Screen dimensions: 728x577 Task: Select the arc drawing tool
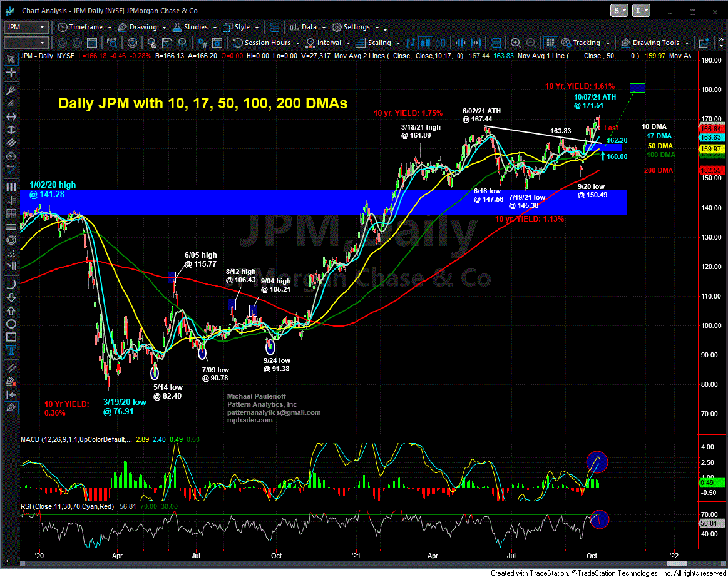(x=11, y=284)
